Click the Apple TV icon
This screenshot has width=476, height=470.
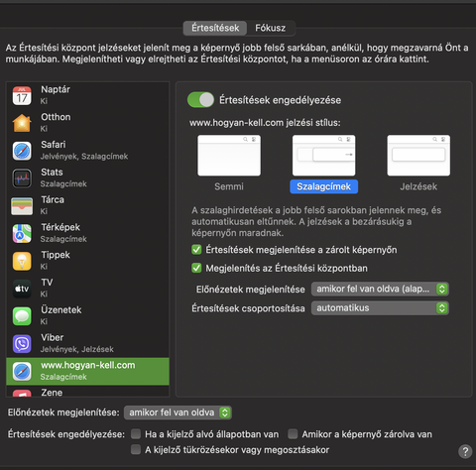22,289
